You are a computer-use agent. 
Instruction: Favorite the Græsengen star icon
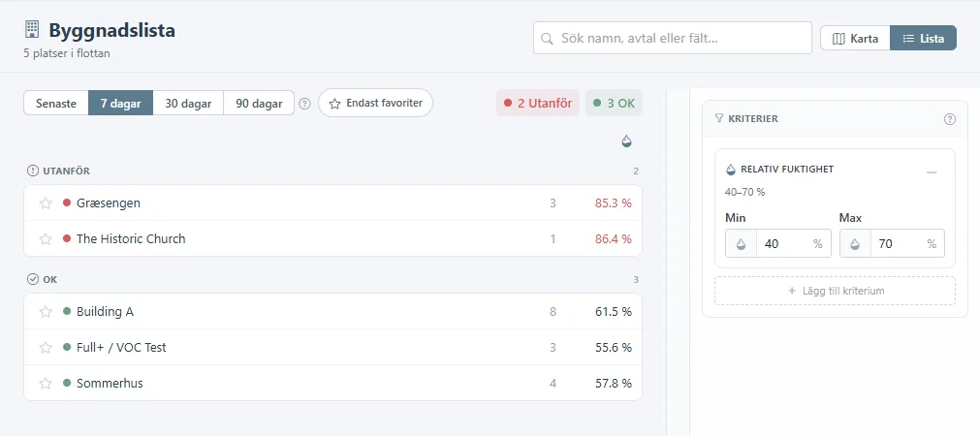coord(46,203)
